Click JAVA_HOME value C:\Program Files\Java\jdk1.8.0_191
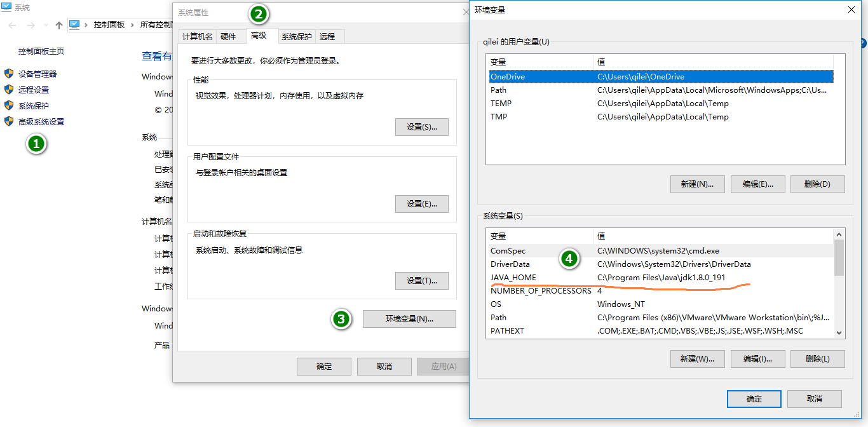The width and height of the screenshot is (868, 427). pos(661,277)
